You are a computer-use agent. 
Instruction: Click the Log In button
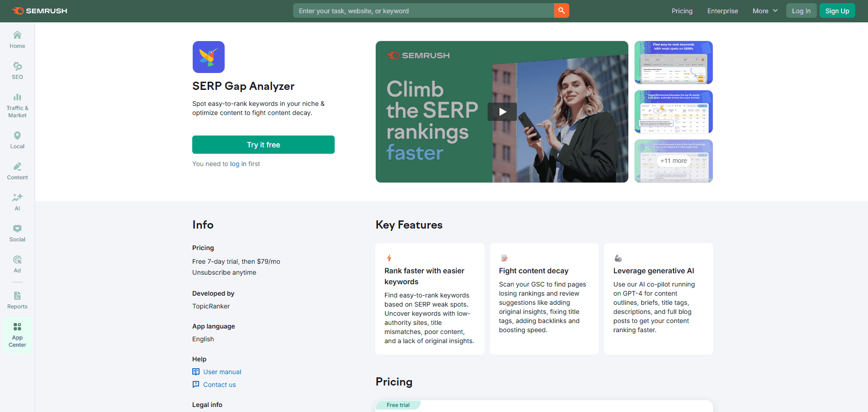pyautogui.click(x=801, y=11)
